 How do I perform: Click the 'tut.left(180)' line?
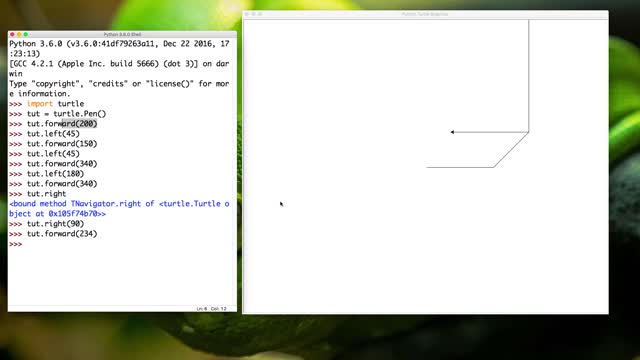click(47, 174)
